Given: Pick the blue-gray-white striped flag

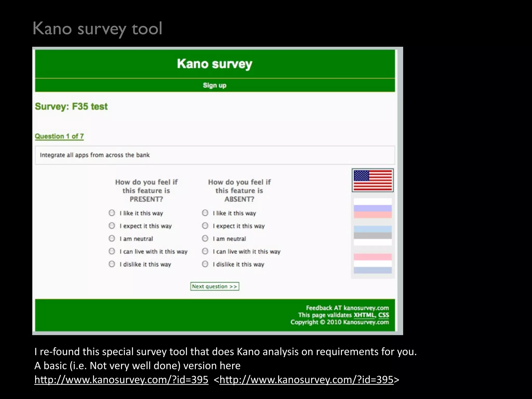Looking at the screenshot, I should [373, 236].
